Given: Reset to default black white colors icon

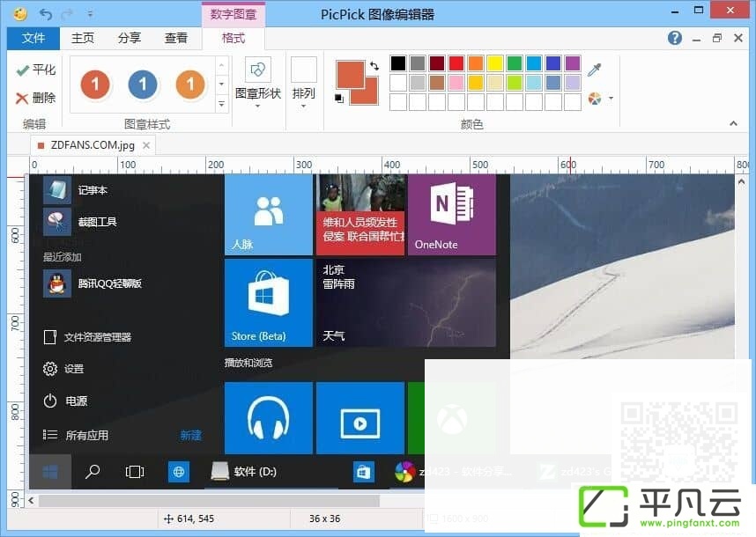Looking at the screenshot, I should point(339,99).
